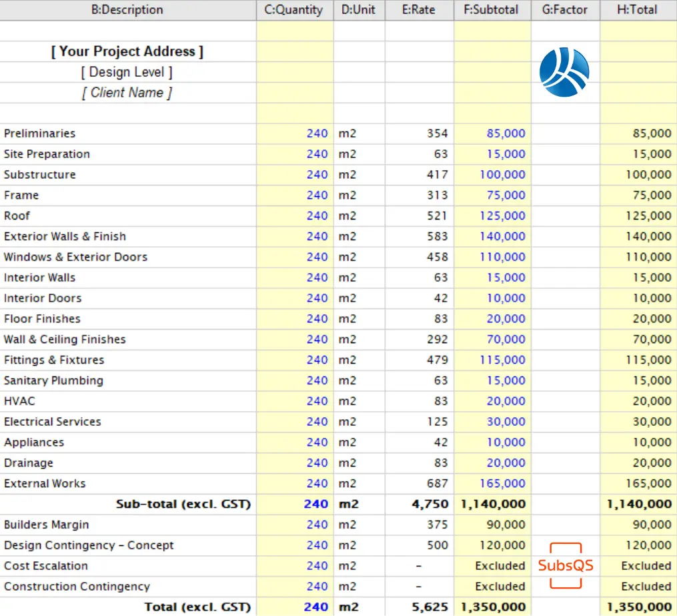Select the B:Description column header
This screenshot has width=677, height=616.
(x=127, y=10)
